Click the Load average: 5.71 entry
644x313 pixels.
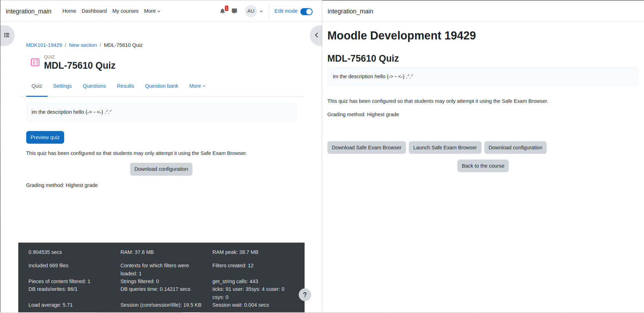pos(51,305)
